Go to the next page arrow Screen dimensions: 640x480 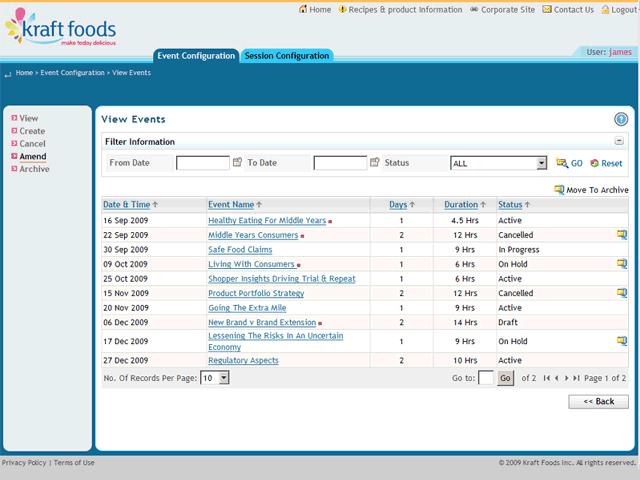pos(567,378)
